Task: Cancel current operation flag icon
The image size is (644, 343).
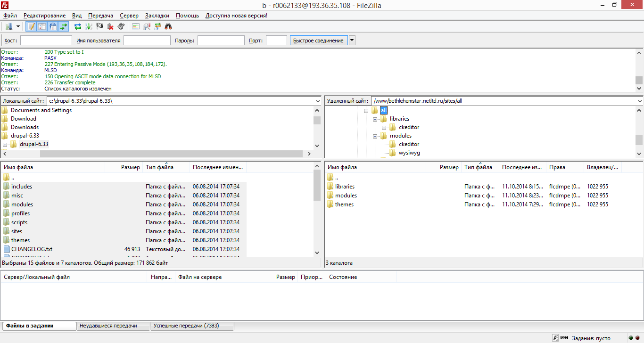Action: [100, 26]
